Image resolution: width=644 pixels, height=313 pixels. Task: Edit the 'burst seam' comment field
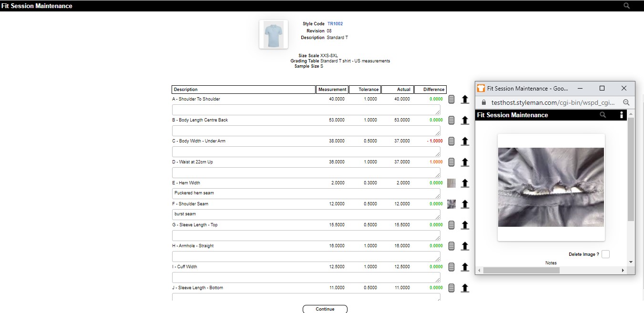[x=306, y=214]
